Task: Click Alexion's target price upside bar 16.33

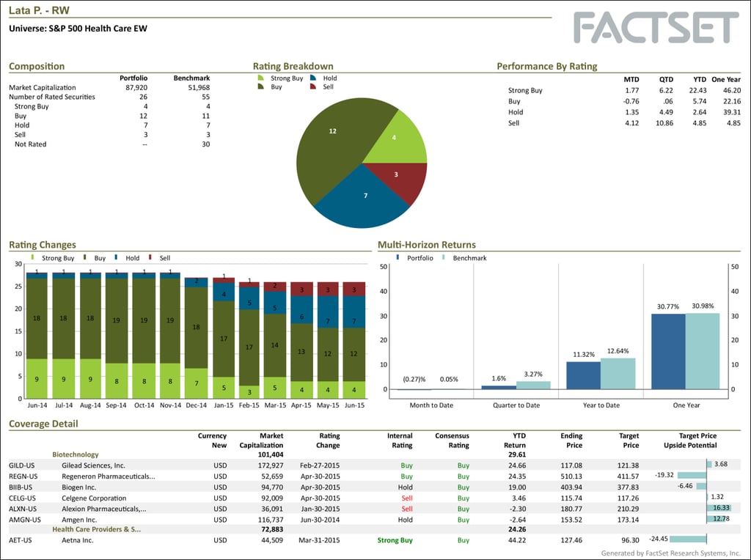Action: (x=719, y=508)
